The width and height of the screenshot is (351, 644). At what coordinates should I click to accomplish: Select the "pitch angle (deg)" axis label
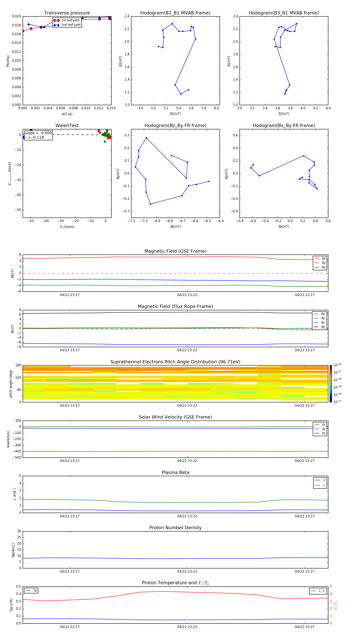[11, 384]
